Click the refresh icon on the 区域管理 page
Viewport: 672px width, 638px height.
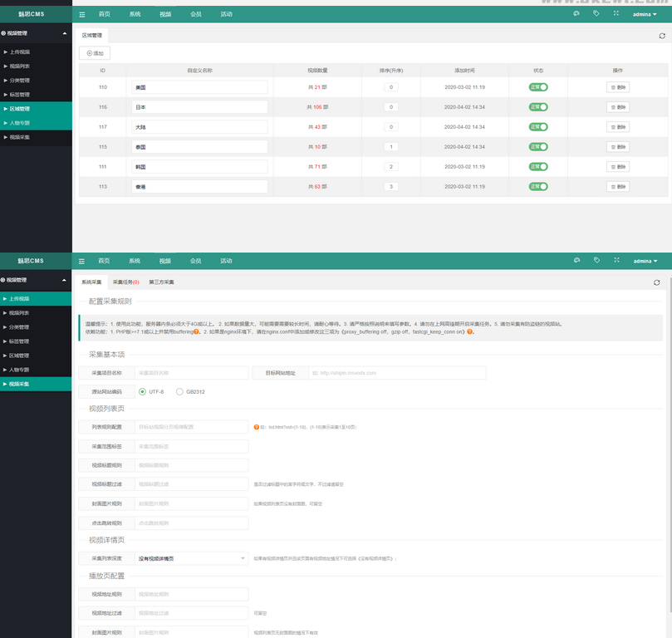[662, 36]
